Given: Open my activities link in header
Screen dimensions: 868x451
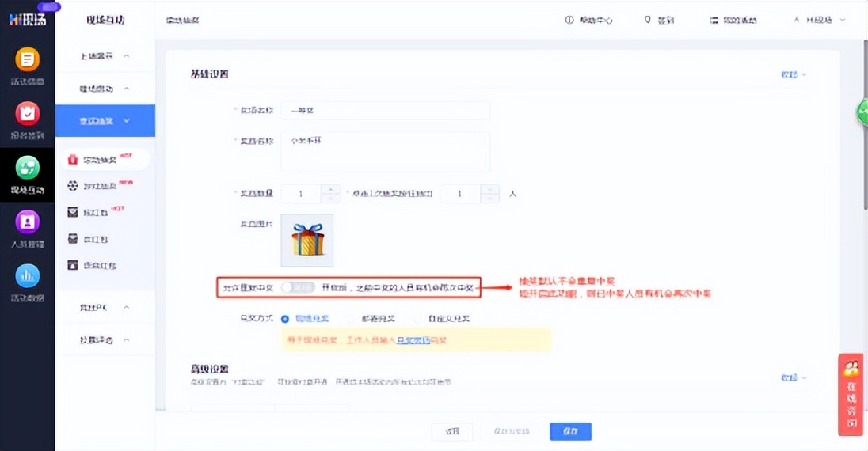Looking at the screenshot, I should pos(733,21).
